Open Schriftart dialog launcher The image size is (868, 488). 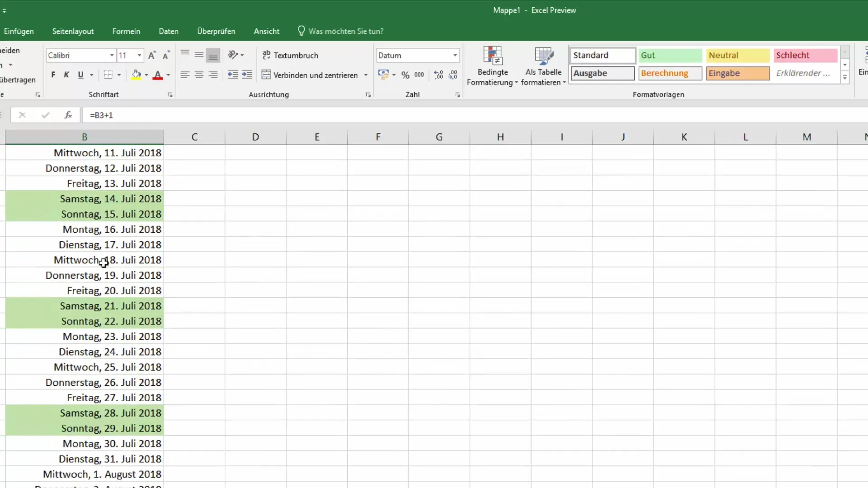click(170, 95)
